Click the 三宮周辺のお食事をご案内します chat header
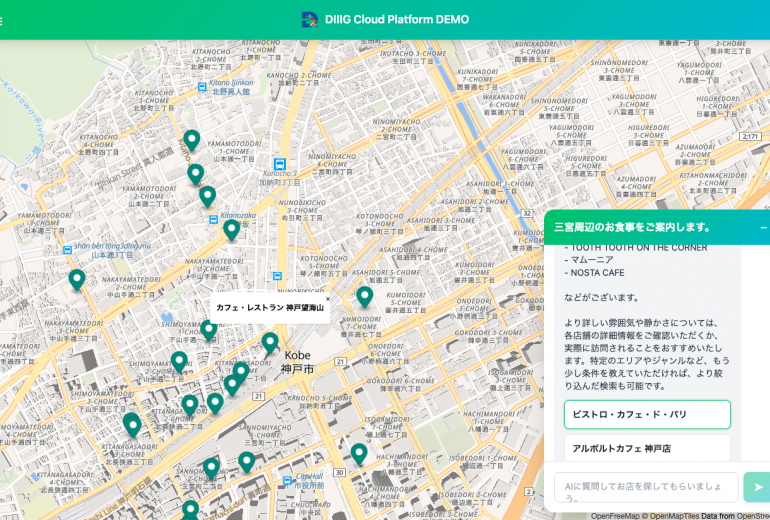Image resolution: width=770 pixels, height=520 pixels. (632, 227)
